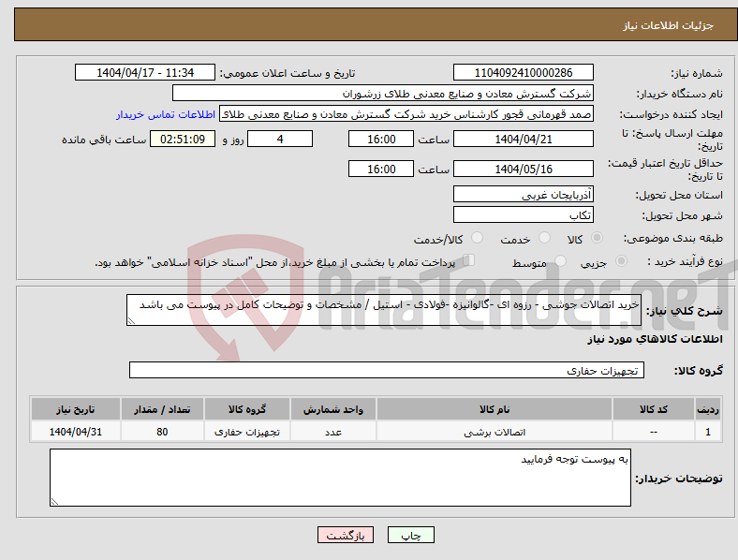The image size is (738, 560).
Task: Toggle the Islamic treasury payment checkbox
Action: (469, 259)
